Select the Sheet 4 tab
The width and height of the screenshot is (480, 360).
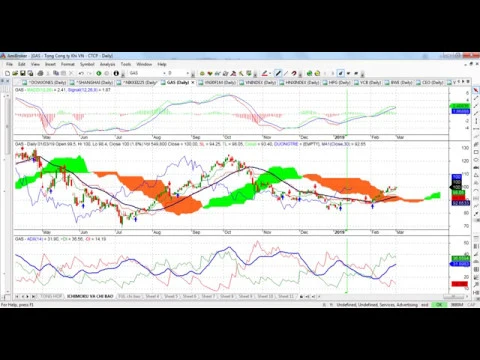(x=152, y=296)
